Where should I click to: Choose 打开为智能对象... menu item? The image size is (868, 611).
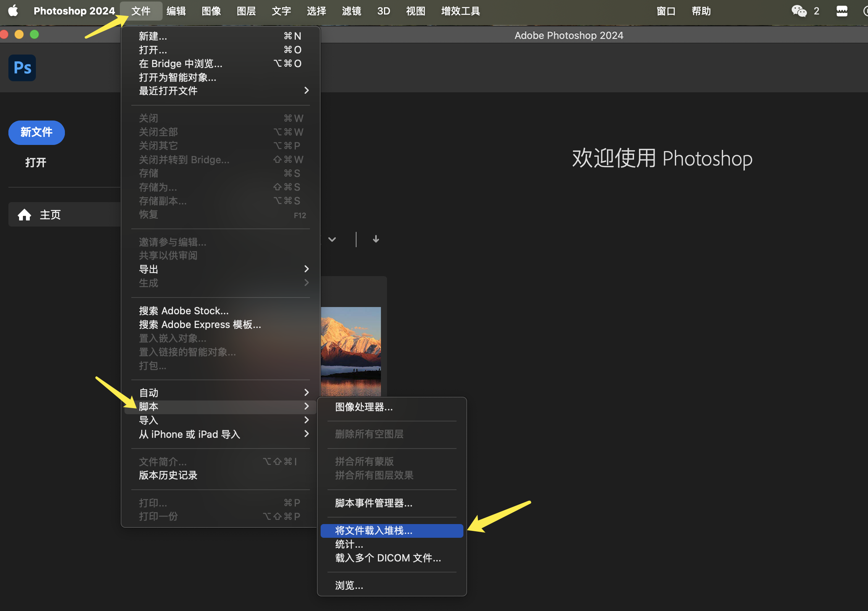tap(220, 77)
